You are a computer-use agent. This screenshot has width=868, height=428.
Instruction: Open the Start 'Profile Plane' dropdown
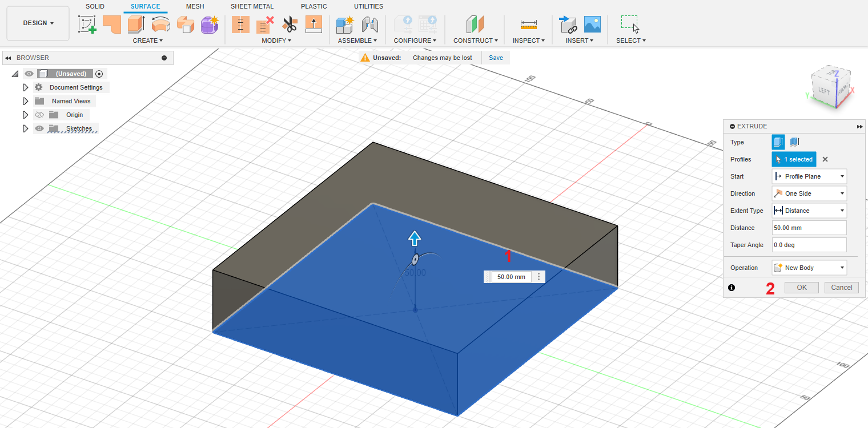pos(809,176)
